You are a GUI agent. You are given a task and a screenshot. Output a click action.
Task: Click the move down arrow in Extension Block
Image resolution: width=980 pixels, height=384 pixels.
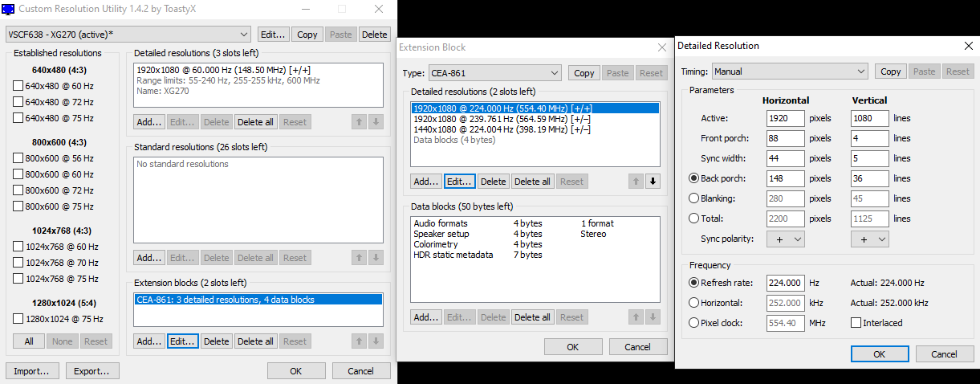[x=653, y=182]
